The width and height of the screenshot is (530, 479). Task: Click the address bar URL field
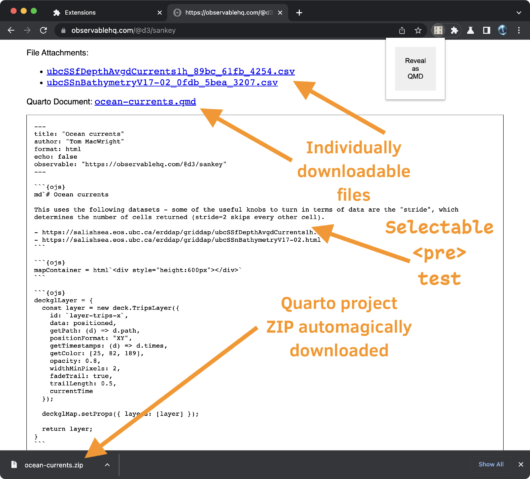click(x=225, y=31)
